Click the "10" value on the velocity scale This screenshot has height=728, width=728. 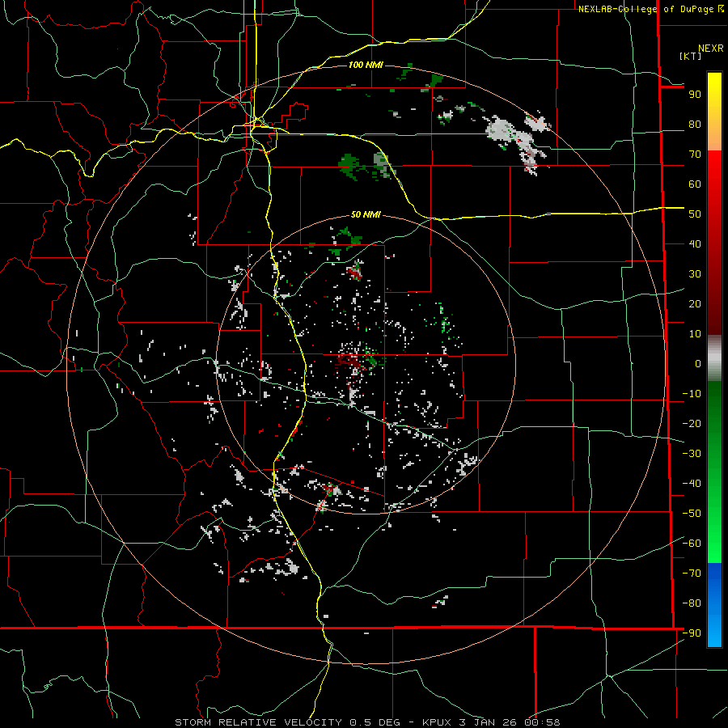[x=695, y=334]
